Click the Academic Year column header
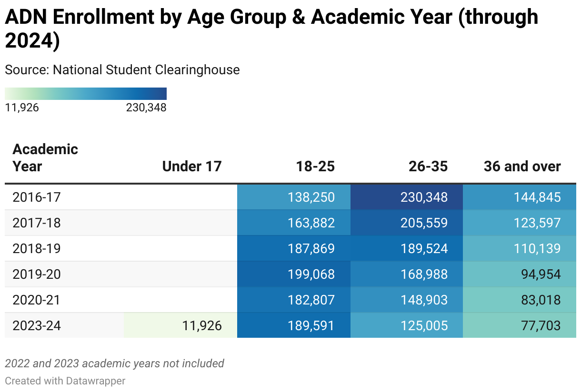Image resolution: width=581 pixels, height=392 pixels. pos(45,158)
